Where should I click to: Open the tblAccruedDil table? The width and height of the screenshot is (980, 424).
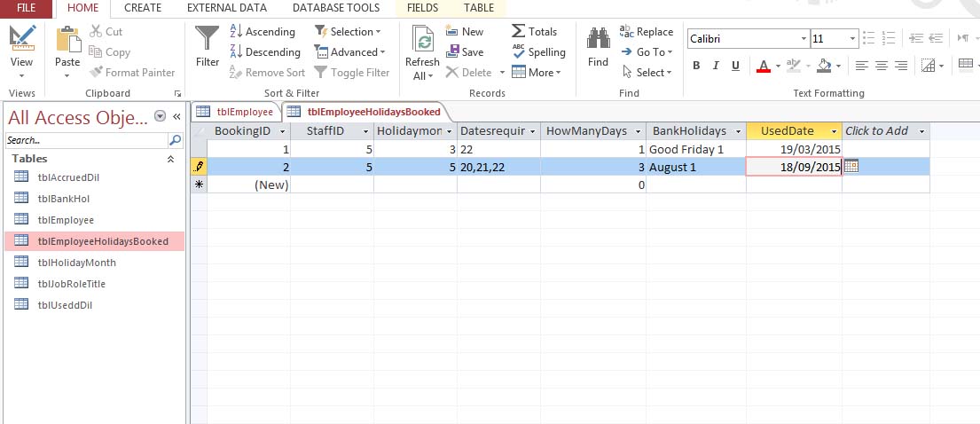[68, 177]
